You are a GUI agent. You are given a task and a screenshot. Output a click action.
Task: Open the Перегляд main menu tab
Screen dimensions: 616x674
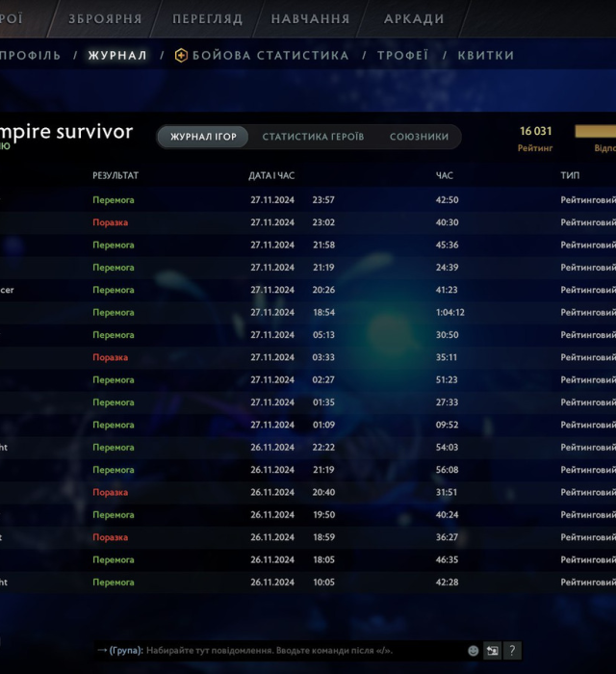(207, 19)
